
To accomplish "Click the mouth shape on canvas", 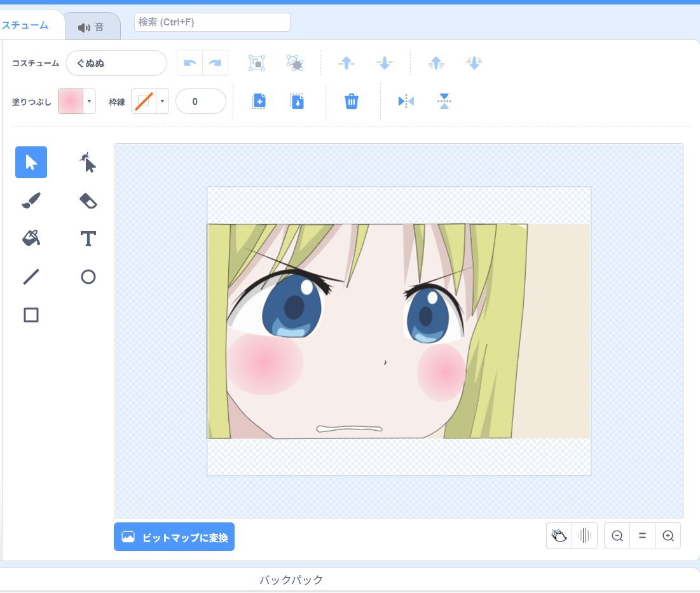I will (x=349, y=429).
